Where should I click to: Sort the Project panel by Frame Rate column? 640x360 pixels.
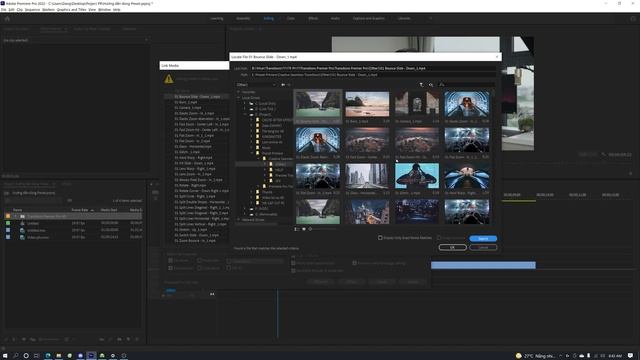click(80, 210)
